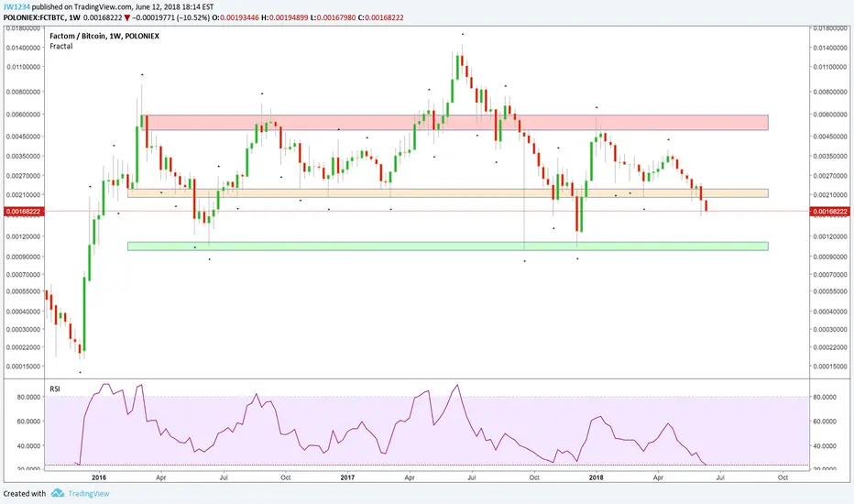Select the Factom / Bitcoin, 1W, POLONIEX title
The width and height of the screenshot is (854, 504).
104,36
